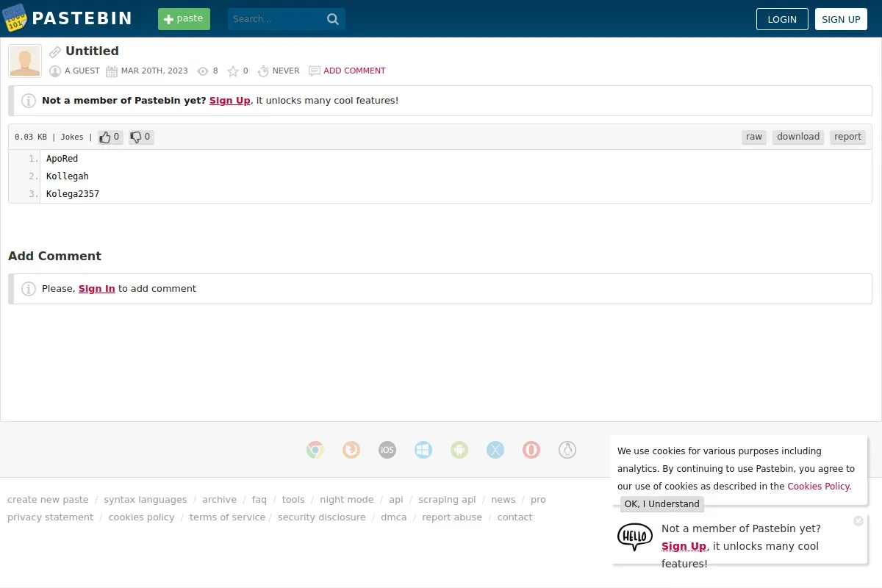This screenshot has width=882, height=588.
Task: Open the Linux/Unix pastebin icon
Action: pos(567,450)
